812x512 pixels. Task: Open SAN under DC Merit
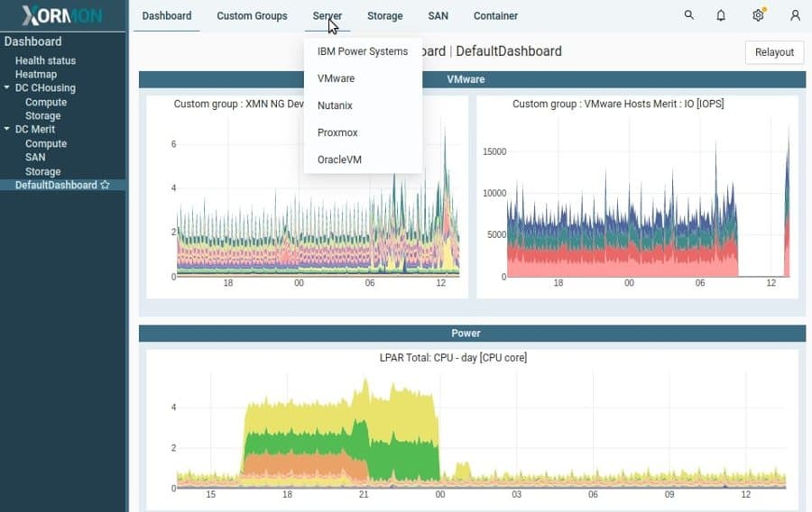tap(35, 157)
